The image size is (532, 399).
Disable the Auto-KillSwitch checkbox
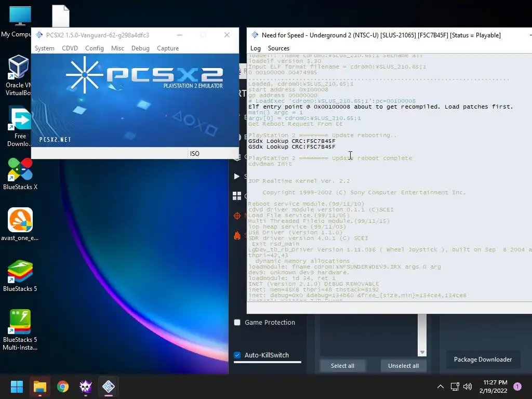237,355
